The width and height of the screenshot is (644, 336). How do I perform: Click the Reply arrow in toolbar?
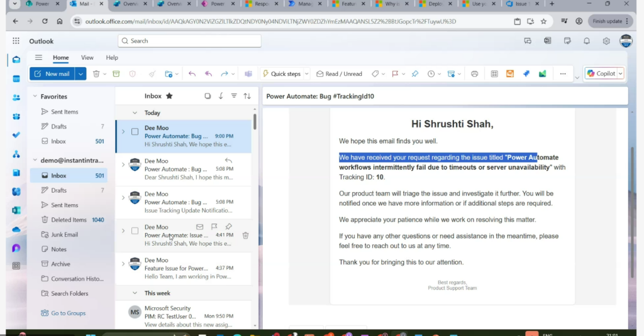[192, 74]
